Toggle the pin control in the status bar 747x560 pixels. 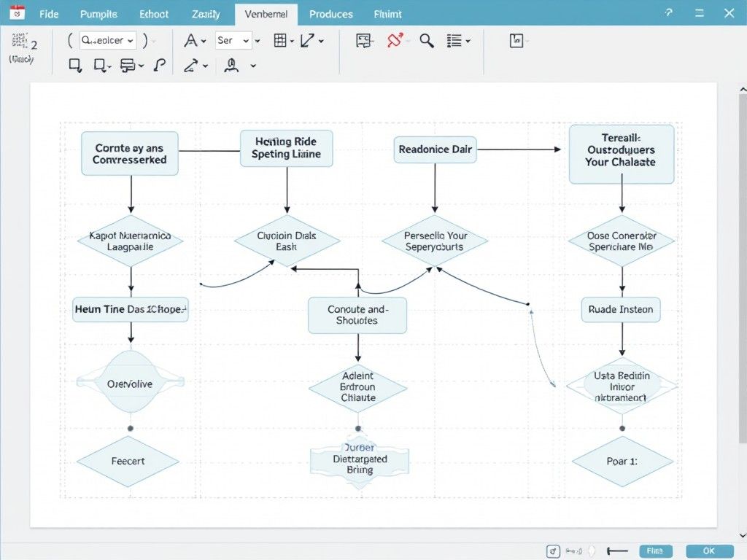coord(552,551)
